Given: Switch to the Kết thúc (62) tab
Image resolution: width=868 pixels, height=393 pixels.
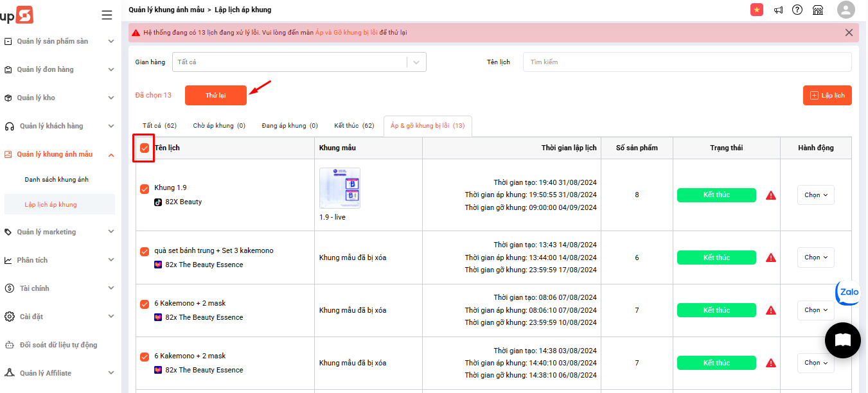Looking at the screenshot, I should [x=354, y=126].
